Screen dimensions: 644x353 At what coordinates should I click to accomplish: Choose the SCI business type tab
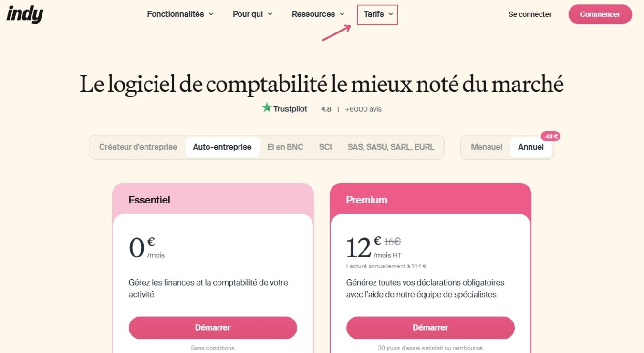click(x=325, y=147)
